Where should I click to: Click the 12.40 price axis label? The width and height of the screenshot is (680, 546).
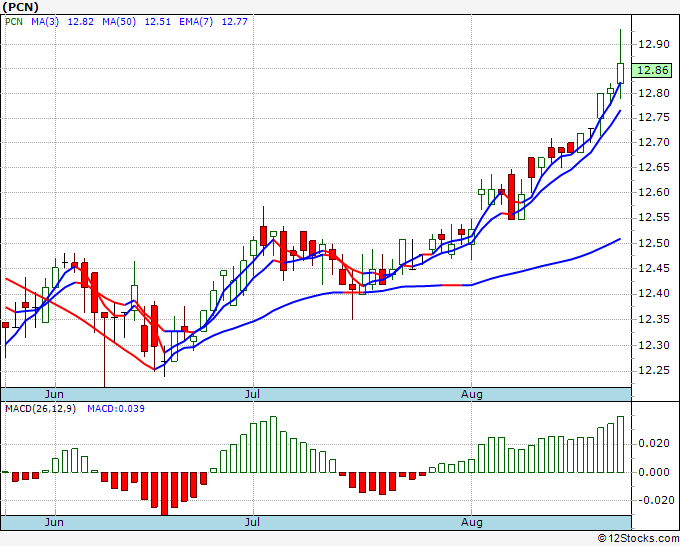point(654,294)
